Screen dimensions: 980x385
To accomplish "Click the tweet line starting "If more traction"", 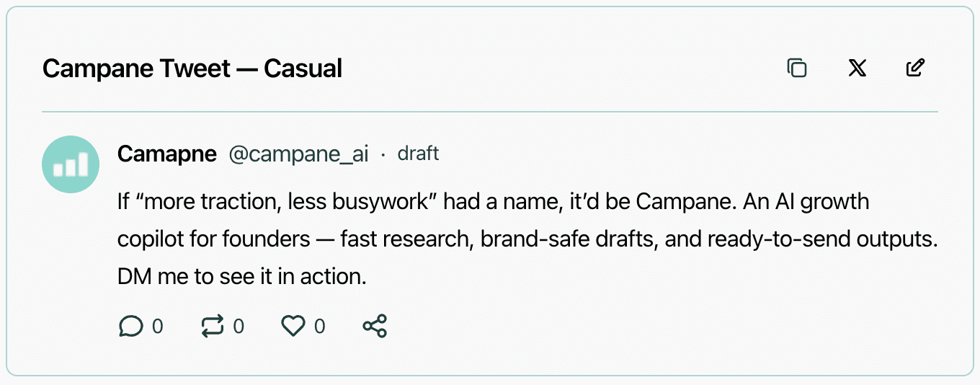I will (x=493, y=201).
